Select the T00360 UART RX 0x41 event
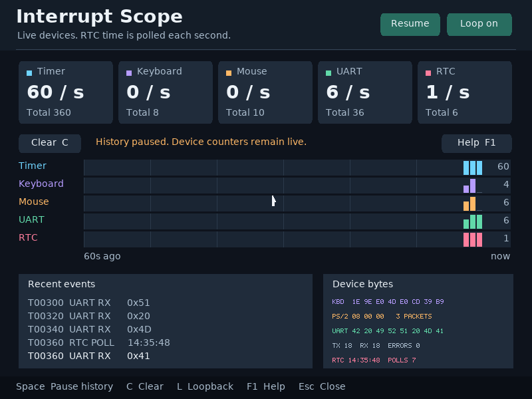The height and width of the screenshot is (399, 532). click(x=89, y=356)
